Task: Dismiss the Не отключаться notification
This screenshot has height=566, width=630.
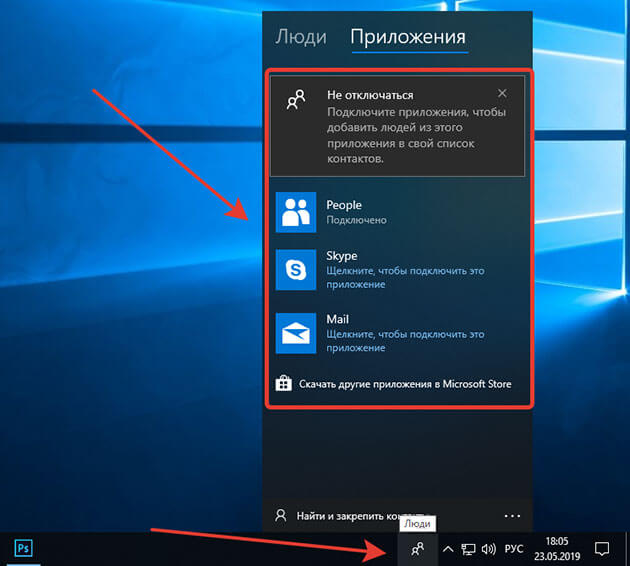Action: click(502, 93)
